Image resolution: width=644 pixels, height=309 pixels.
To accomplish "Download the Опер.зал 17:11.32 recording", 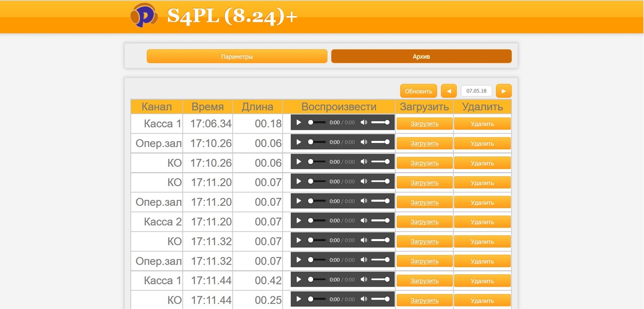I will coord(424,261).
